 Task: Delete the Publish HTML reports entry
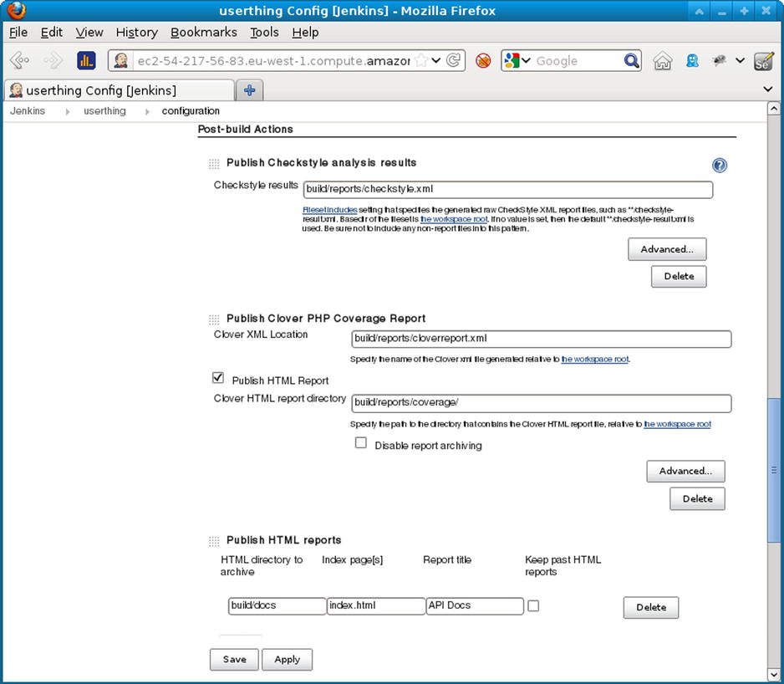[x=650, y=607]
